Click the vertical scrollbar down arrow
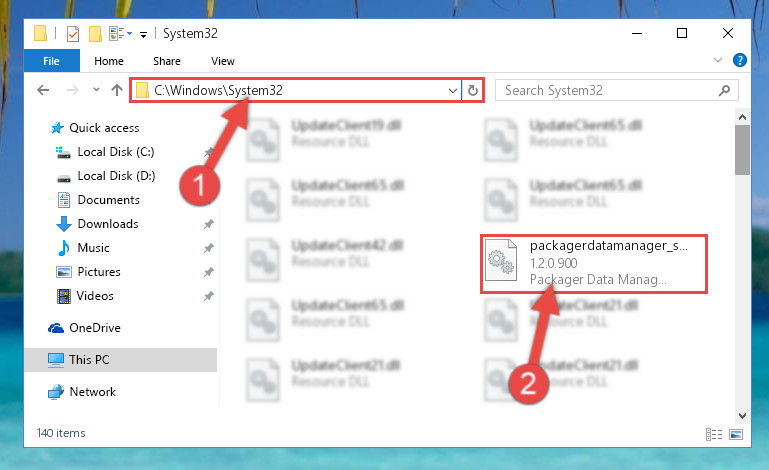This screenshot has height=470, width=769. tap(742, 416)
